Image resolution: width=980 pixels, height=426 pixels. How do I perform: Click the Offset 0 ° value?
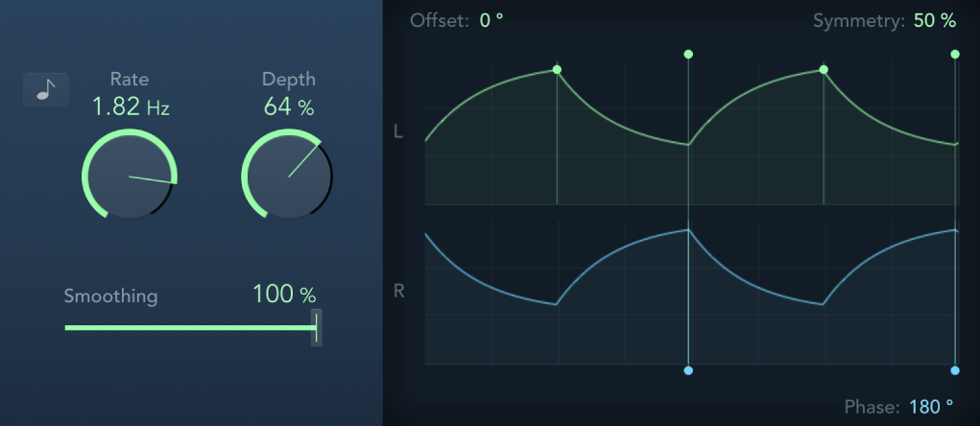(490, 20)
